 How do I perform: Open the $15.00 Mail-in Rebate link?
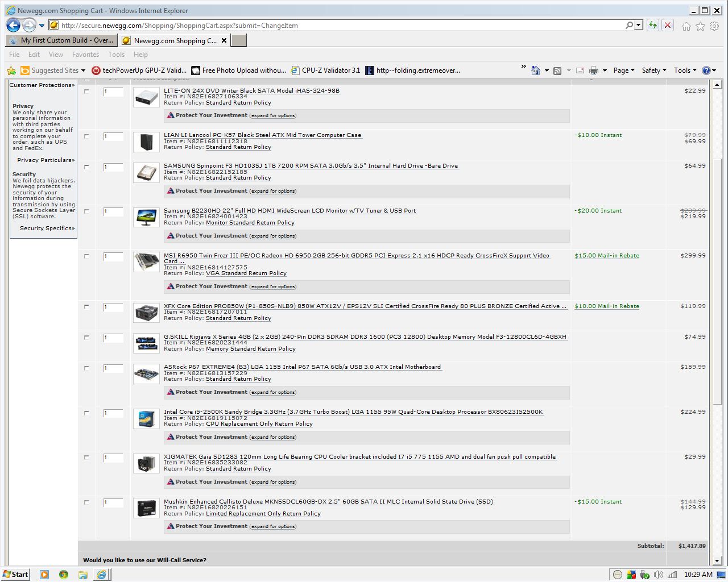pos(606,256)
